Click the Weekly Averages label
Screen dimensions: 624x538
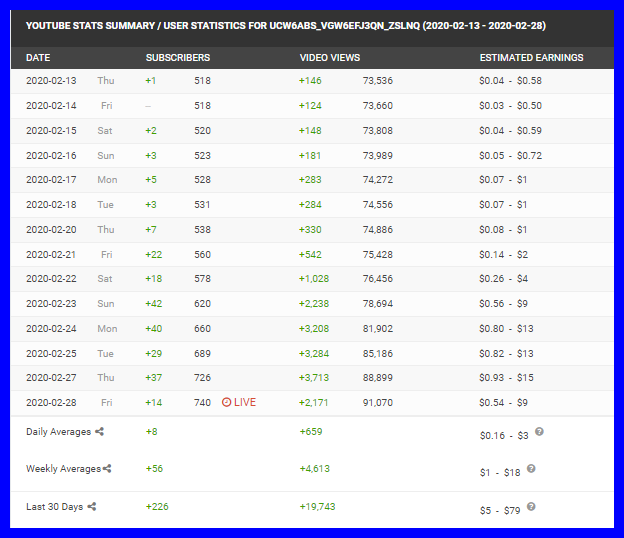click(x=64, y=469)
